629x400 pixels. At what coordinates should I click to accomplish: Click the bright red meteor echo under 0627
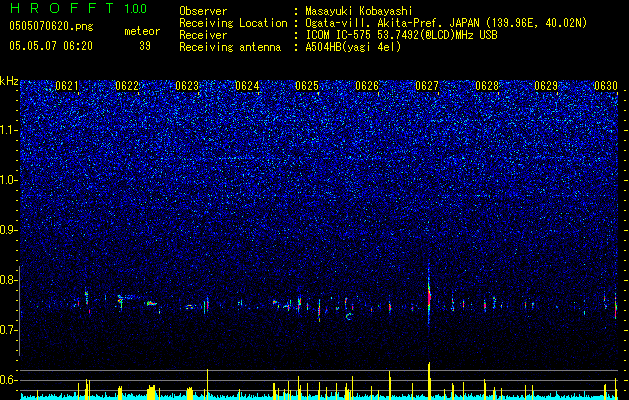tap(429, 297)
